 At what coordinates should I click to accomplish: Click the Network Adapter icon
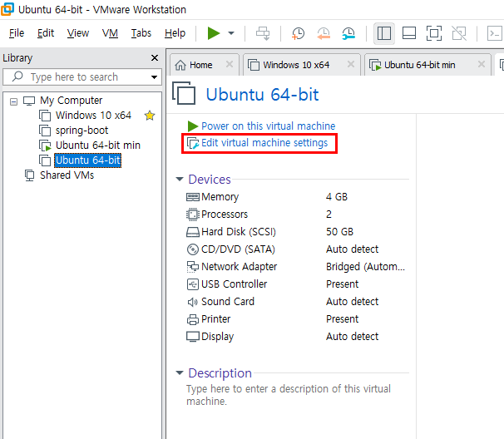[193, 267]
